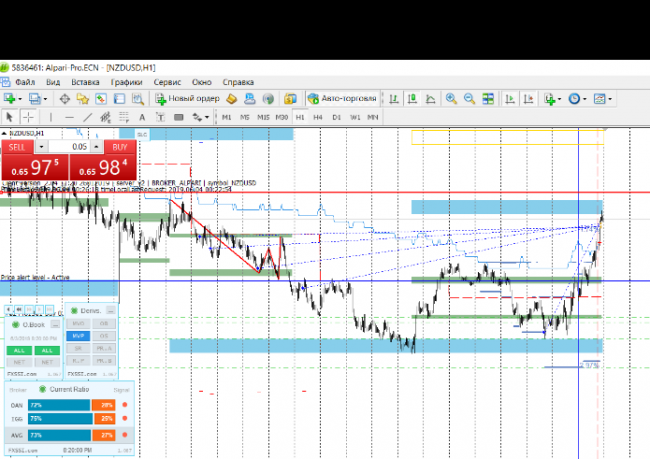This screenshot has height=459, width=650.
Task: Click the zoom out magnifier icon
Action: [x=469, y=99]
